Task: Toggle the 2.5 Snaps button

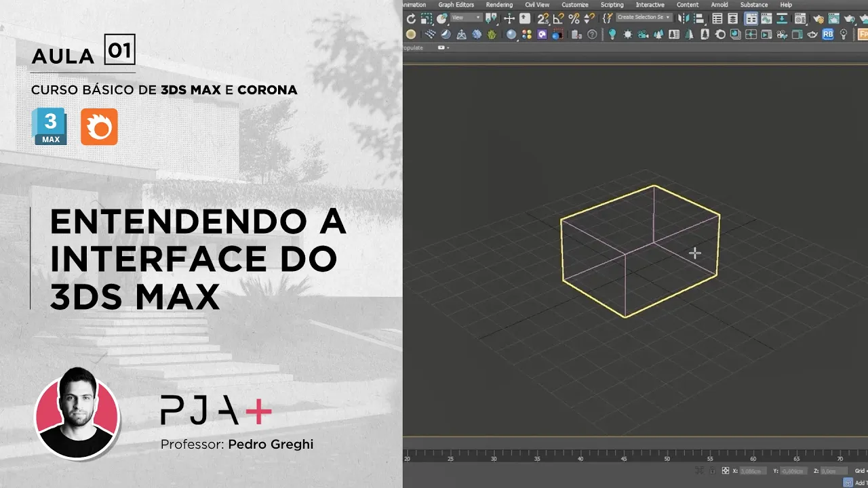Action: (543, 19)
